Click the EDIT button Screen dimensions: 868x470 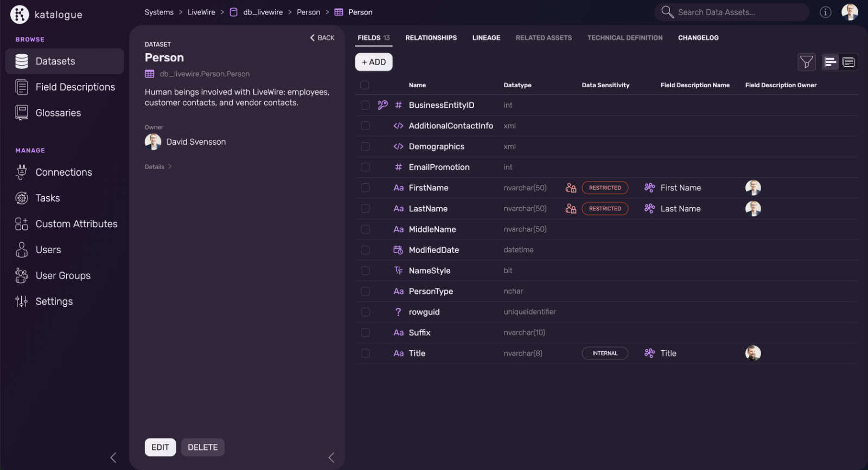coord(160,447)
